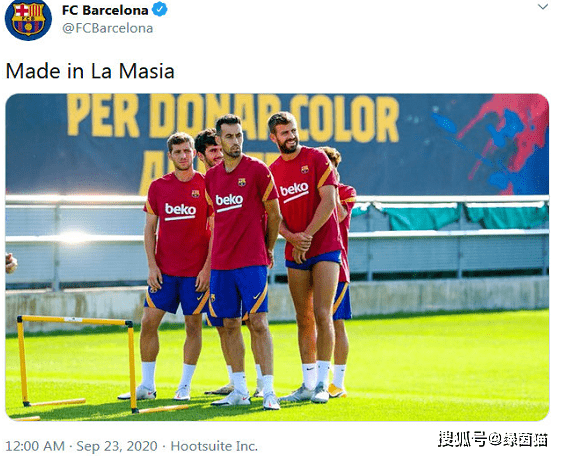Open the training photo in the tweet
Image resolution: width=562 pixels, height=456 pixels.
pos(277,257)
